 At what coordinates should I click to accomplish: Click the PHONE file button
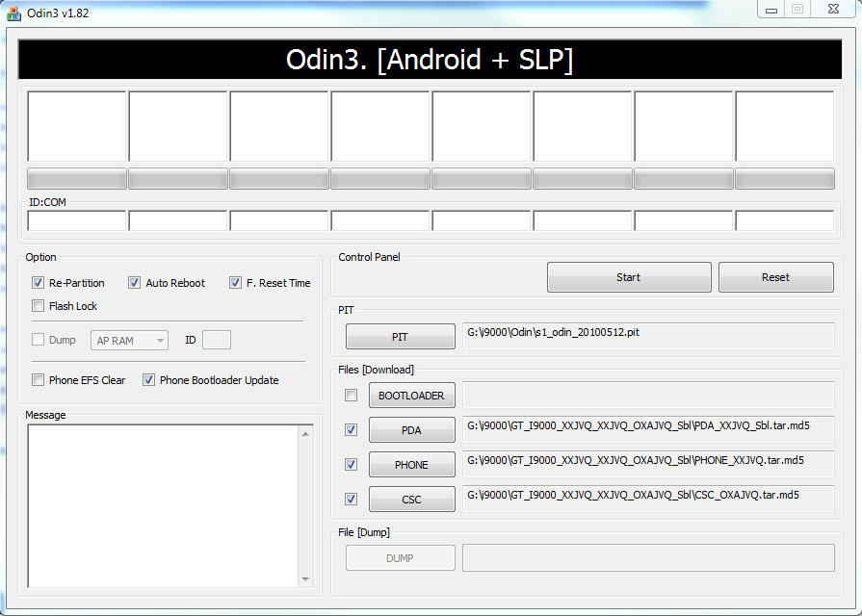[x=412, y=465]
